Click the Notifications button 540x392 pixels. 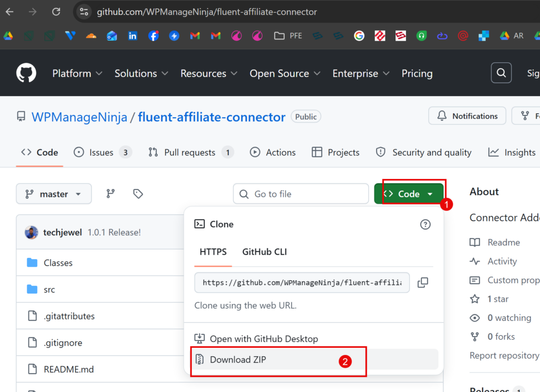[x=467, y=116]
